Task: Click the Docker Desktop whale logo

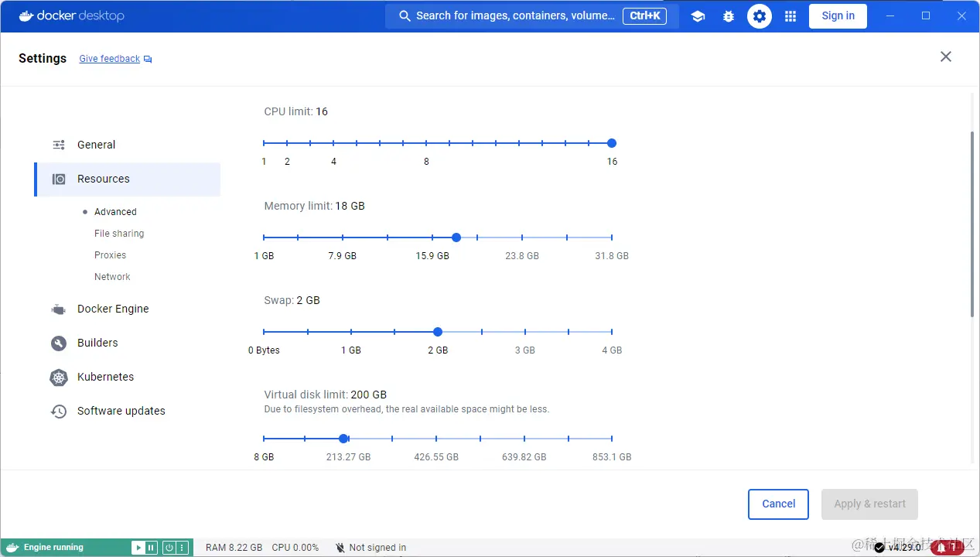Action: 26,15
